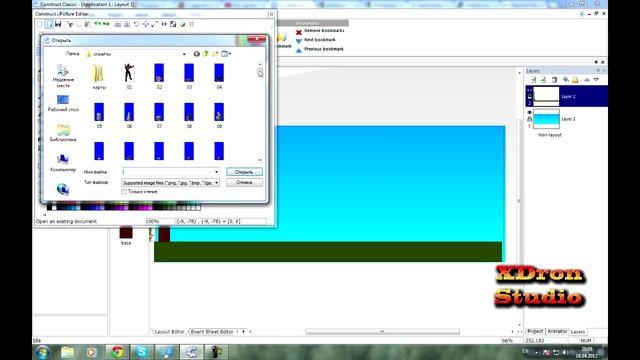The height and width of the screenshot is (360, 640).
Task: Click the layout horizontal scrollbar
Action: [x=382, y=331]
